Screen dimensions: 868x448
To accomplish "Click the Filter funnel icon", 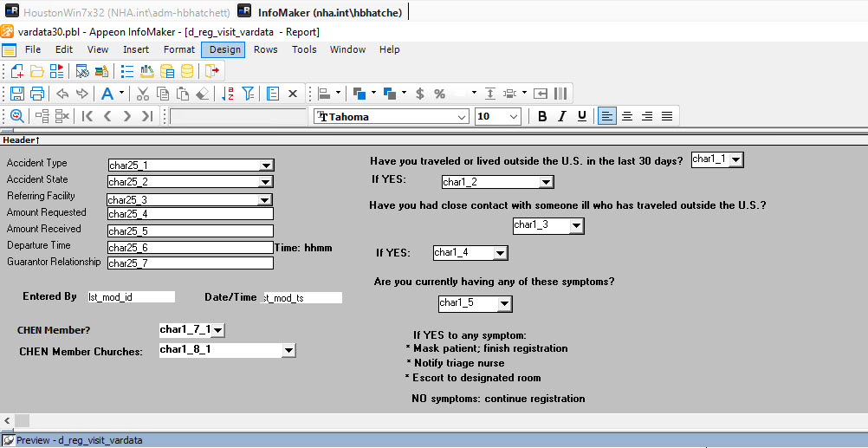I will click(249, 94).
